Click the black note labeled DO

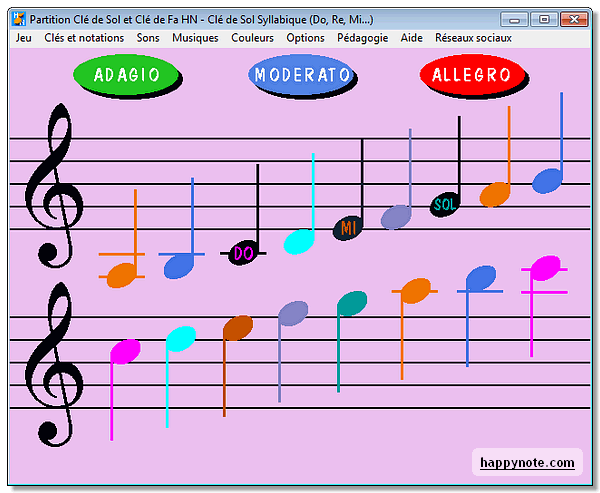tap(243, 253)
